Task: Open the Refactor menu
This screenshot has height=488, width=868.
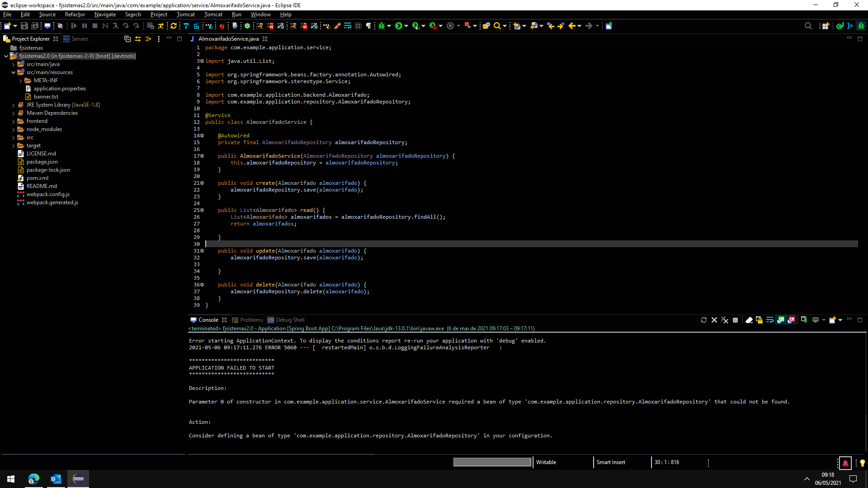Action: (x=75, y=14)
